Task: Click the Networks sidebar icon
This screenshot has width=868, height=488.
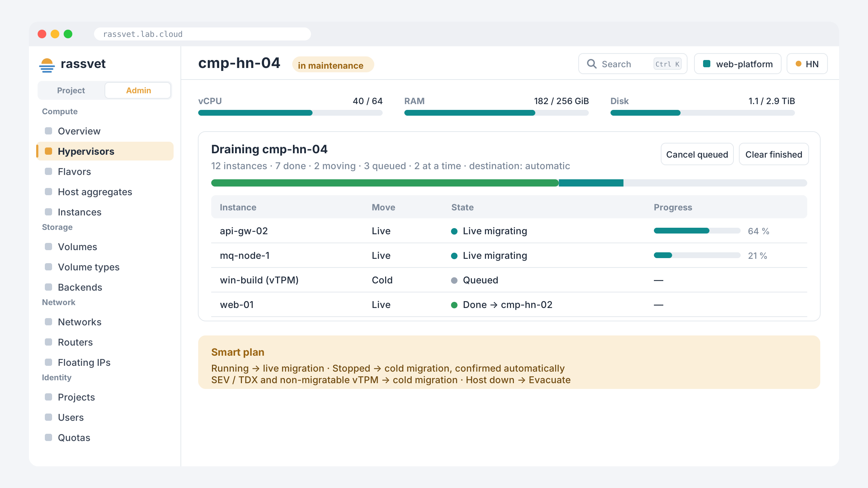Action: coord(48,322)
